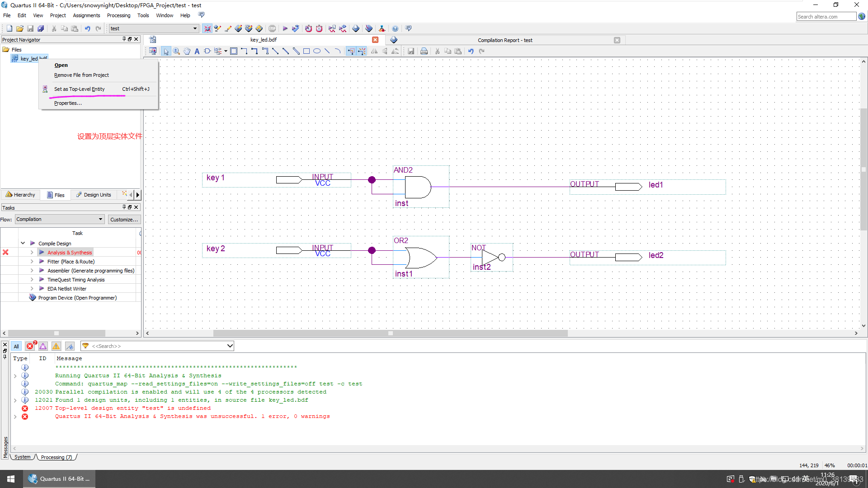Image resolution: width=868 pixels, height=488 pixels.
Task: Click the Search altera.com field
Action: [x=826, y=17]
